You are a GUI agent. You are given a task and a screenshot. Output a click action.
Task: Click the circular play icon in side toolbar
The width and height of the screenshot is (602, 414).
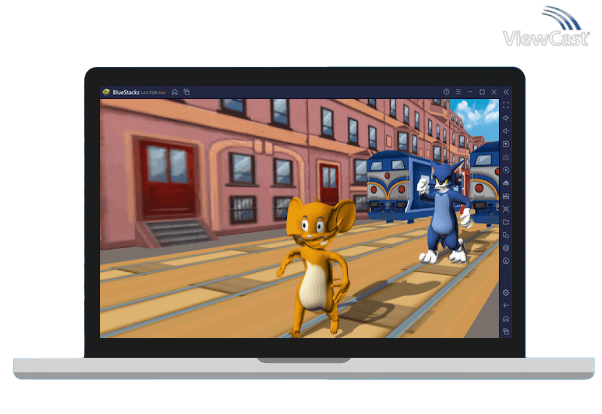point(506,170)
